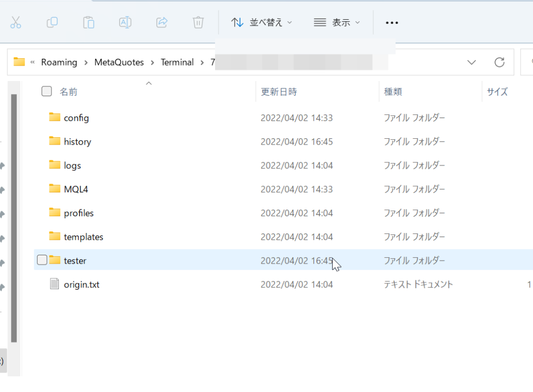Click ファイル フォルダー type for logs row
The height and width of the screenshot is (392, 533).
[414, 165]
